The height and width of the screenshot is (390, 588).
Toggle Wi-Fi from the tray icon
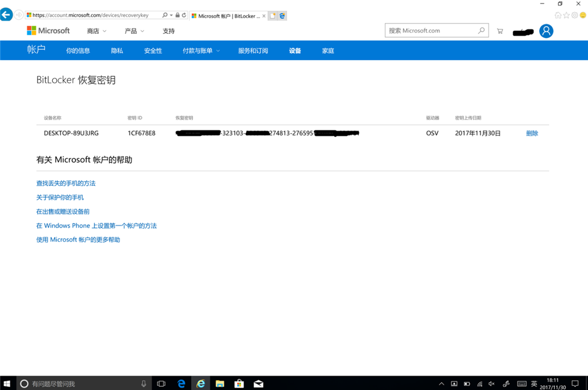pos(480,383)
